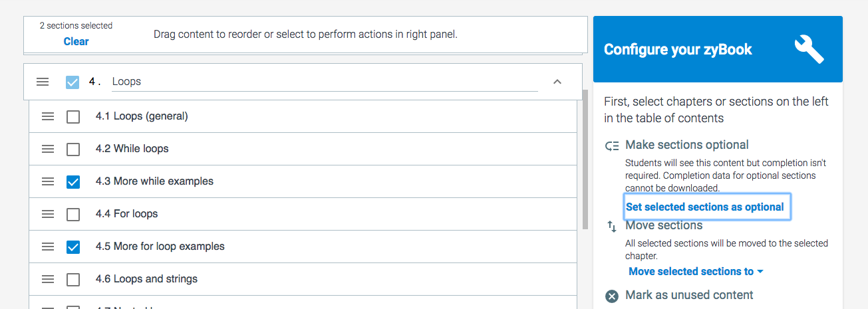Open the Move selected sections to dropdown
The width and height of the screenshot is (868, 309).
pyautogui.click(x=696, y=271)
